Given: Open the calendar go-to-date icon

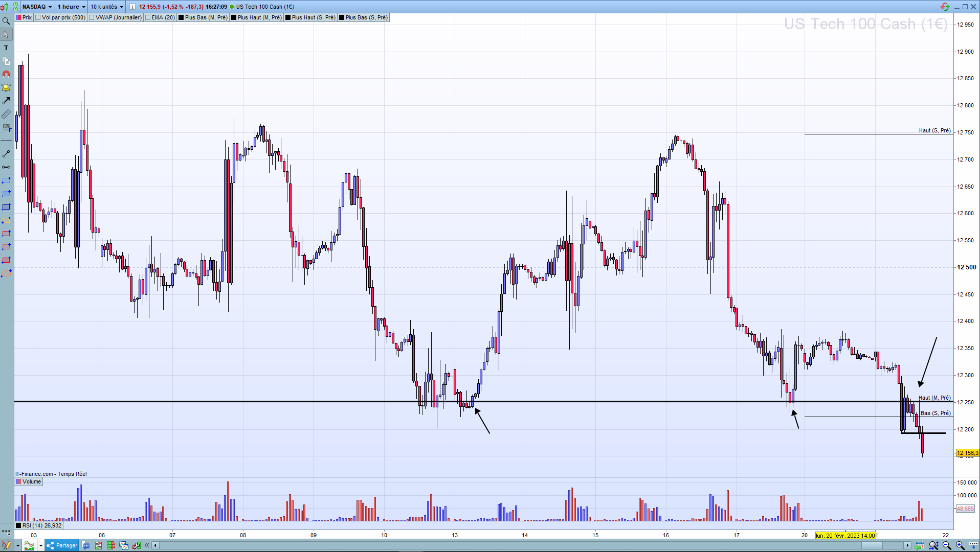Looking at the screenshot, I should click(x=919, y=545).
